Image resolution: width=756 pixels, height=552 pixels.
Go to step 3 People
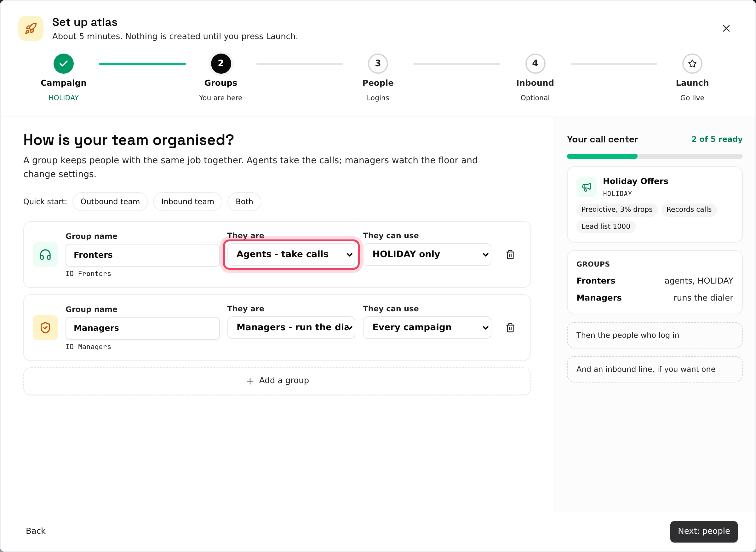click(378, 64)
